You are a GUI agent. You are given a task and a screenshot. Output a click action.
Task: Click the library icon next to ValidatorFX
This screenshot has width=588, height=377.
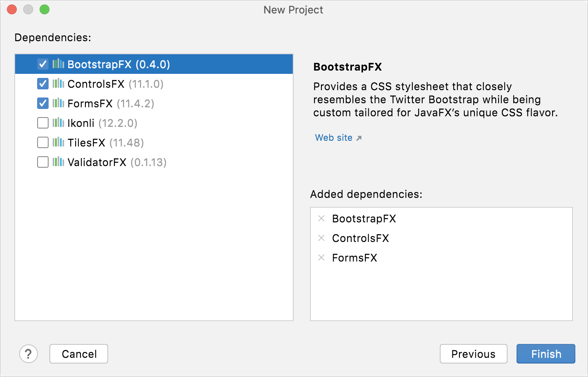[58, 162]
